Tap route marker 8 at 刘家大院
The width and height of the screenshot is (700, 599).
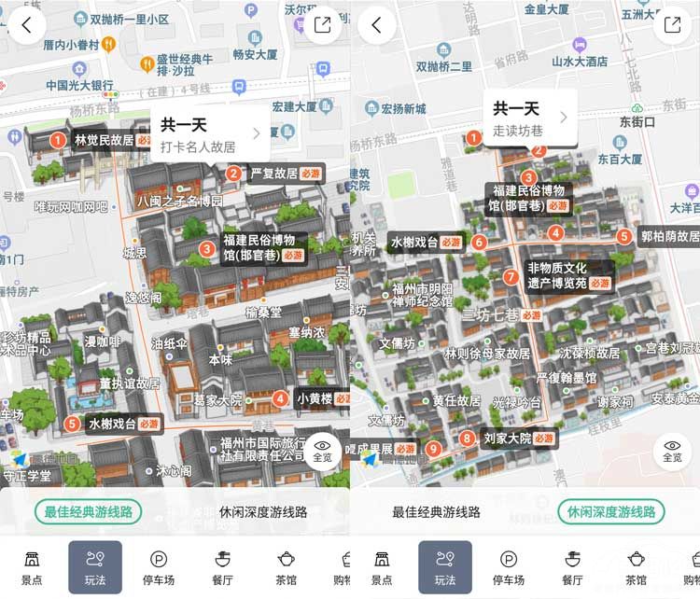pyautogui.click(x=468, y=438)
